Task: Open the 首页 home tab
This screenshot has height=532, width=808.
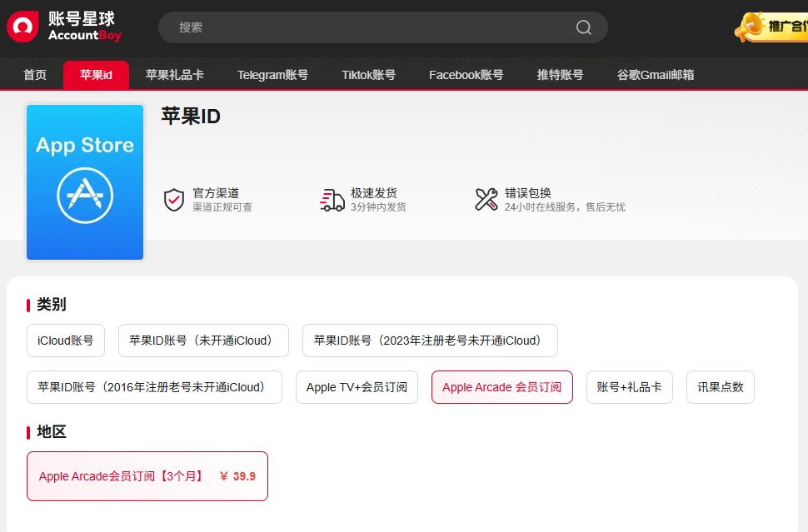Action: pos(35,75)
